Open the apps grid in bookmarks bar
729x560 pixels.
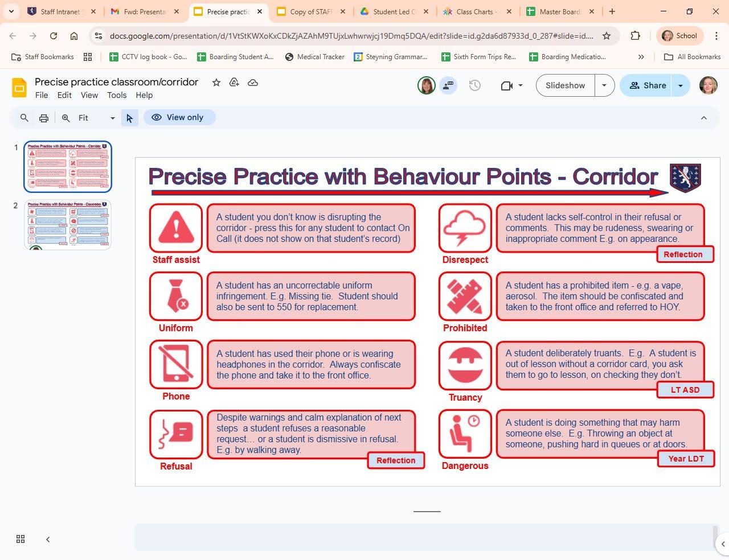pyautogui.click(x=88, y=57)
